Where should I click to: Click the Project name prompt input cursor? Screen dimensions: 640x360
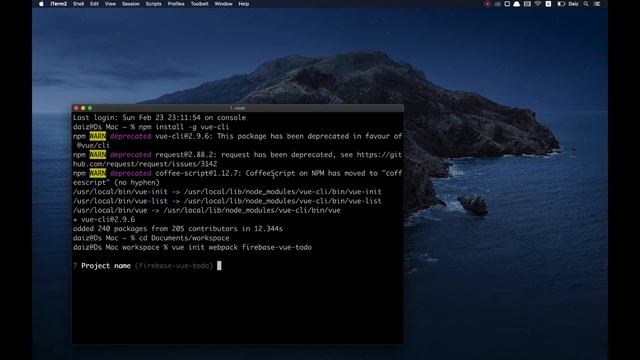point(219,266)
